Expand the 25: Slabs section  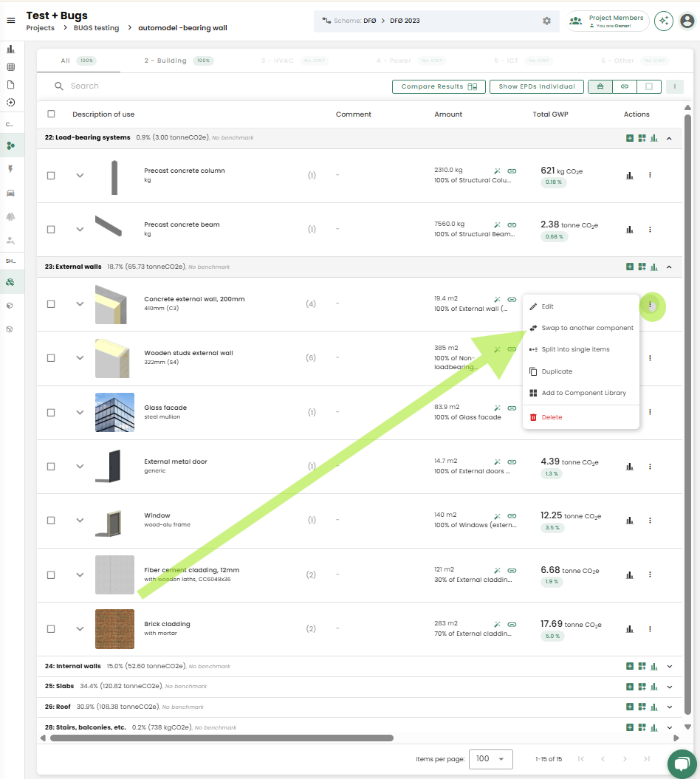point(670,687)
